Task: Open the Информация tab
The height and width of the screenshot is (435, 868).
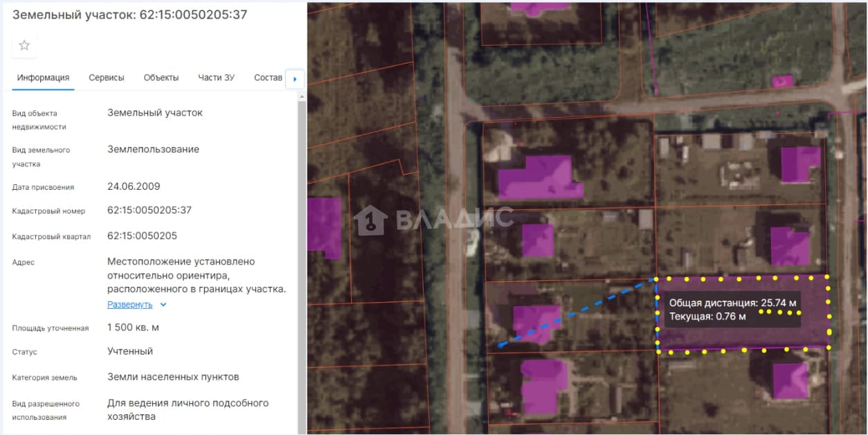Action: pyautogui.click(x=43, y=78)
